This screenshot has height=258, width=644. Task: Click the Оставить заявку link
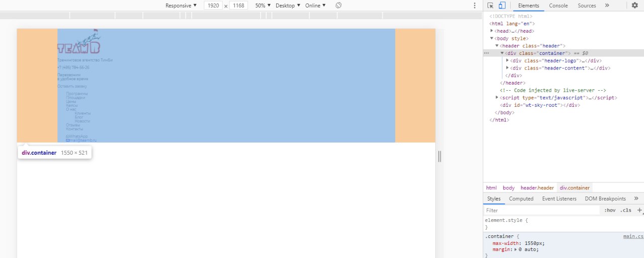point(72,86)
